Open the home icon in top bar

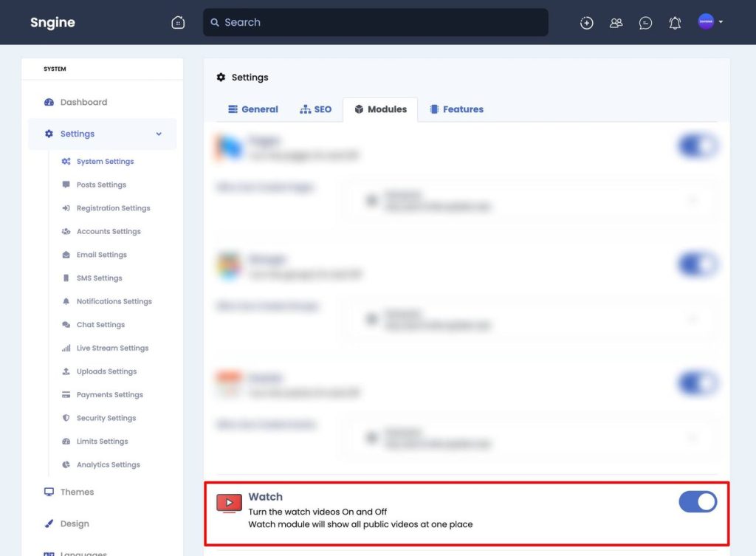178,22
